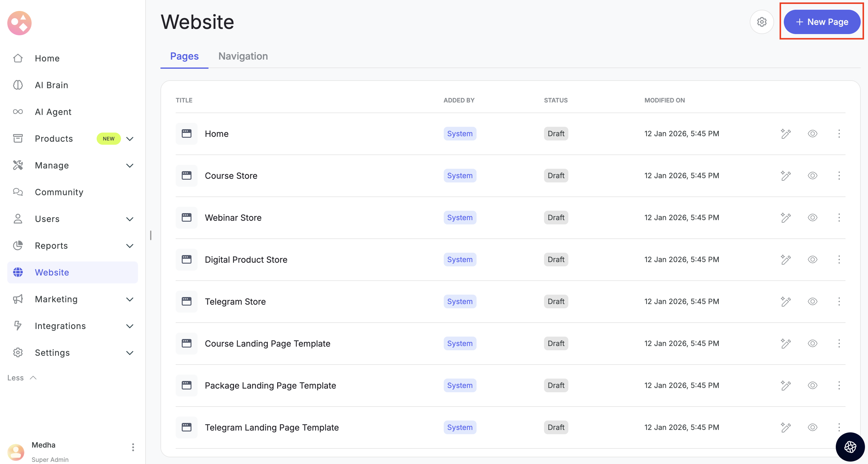Image resolution: width=868 pixels, height=464 pixels.
Task: Open the design editor for Home page
Action: point(785,134)
